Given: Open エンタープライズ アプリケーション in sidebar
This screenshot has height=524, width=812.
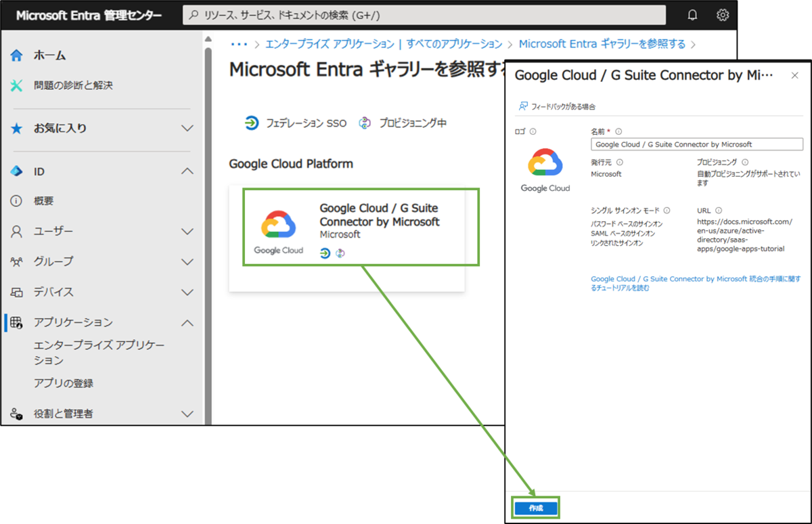Looking at the screenshot, I should [x=99, y=353].
